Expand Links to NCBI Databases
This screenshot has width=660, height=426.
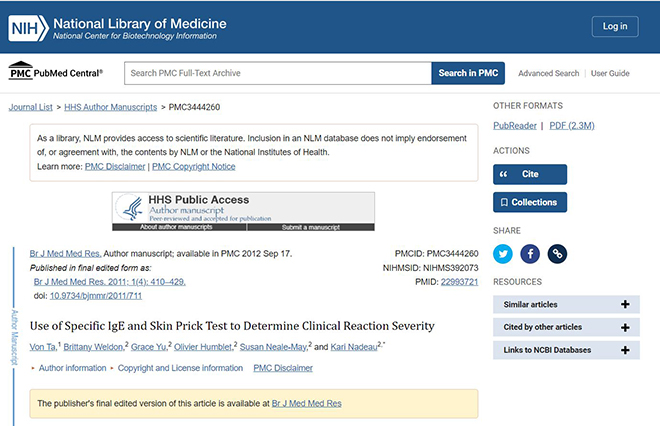point(566,350)
